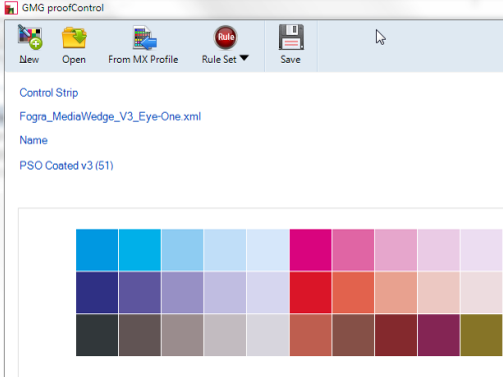The image size is (503, 377).
Task: Select the dark brownish-gray second bottom patch
Action: pyautogui.click(x=140, y=335)
